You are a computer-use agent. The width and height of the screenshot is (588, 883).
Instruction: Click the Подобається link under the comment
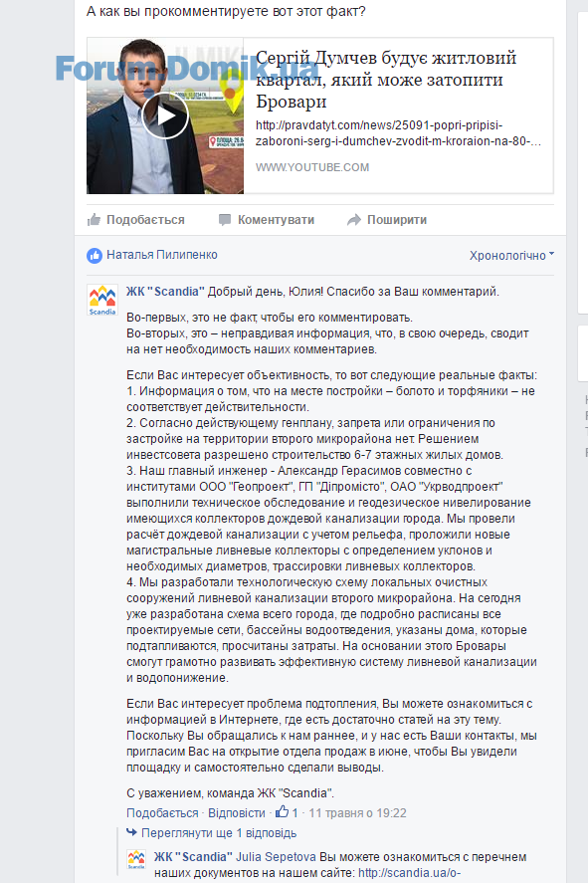(x=162, y=813)
